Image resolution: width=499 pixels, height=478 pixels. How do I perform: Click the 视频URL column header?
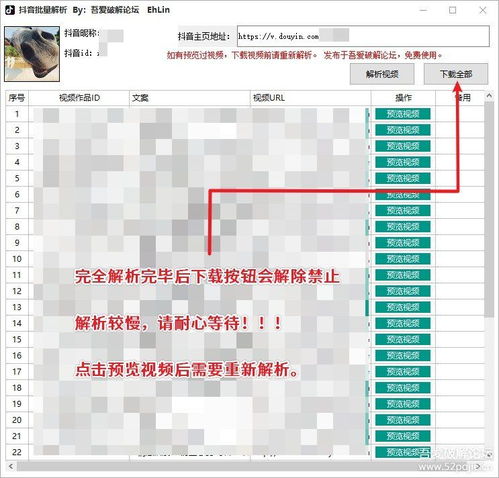point(311,98)
